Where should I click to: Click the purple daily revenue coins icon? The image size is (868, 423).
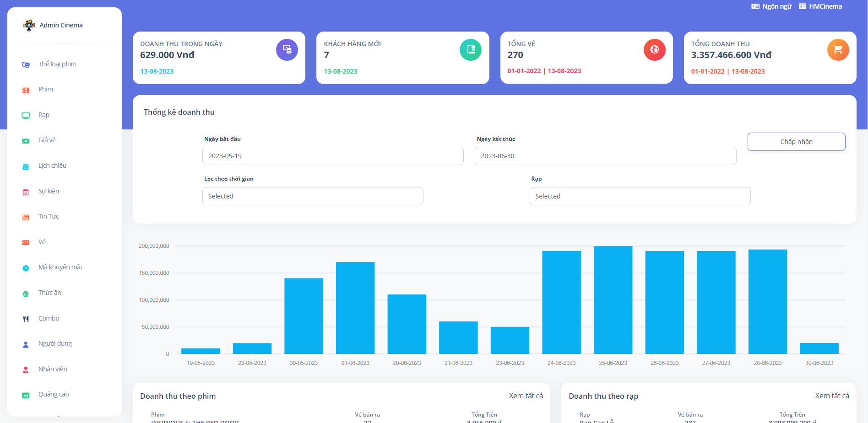(287, 50)
